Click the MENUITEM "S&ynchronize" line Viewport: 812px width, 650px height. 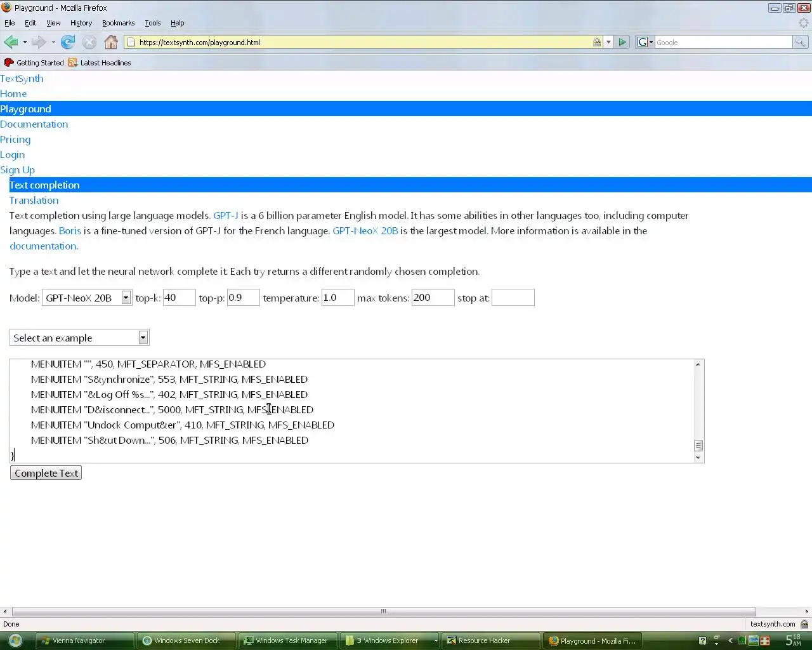[169, 380]
